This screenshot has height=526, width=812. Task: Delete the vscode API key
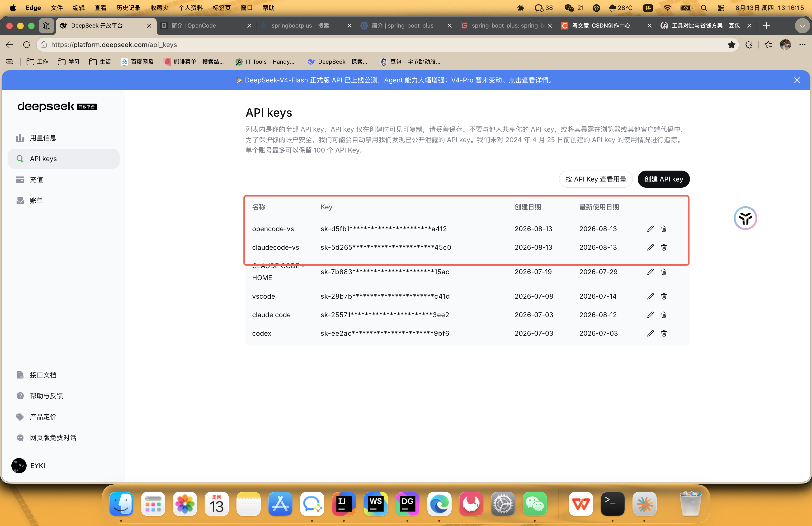[x=664, y=296]
